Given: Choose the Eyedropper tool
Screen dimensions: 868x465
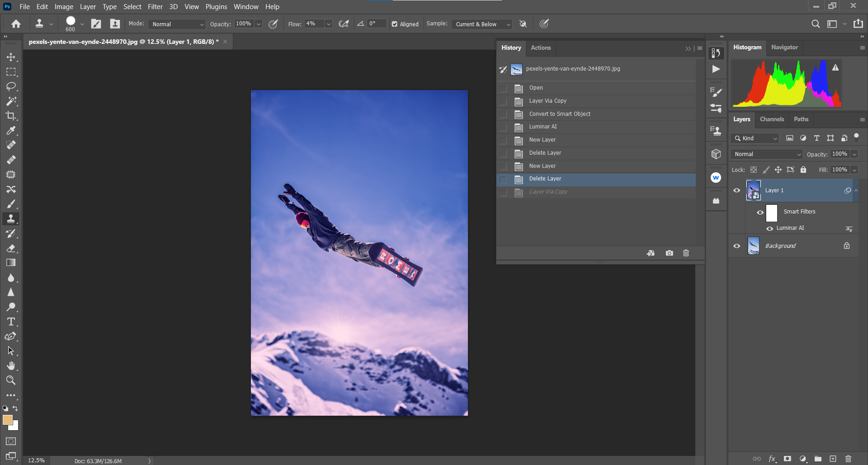Looking at the screenshot, I should click(11, 131).
